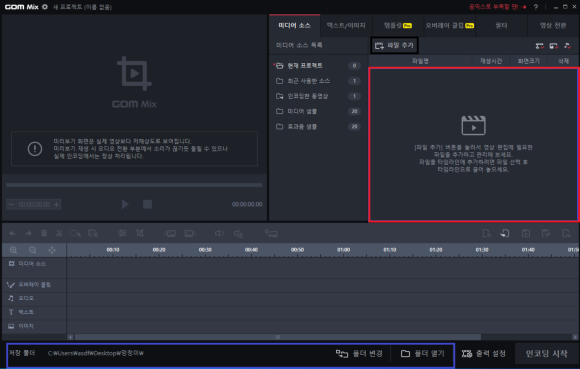580x369 pixels.
Task: Select the 미디어 샘플 folder
Action: [x=317, y=111]
